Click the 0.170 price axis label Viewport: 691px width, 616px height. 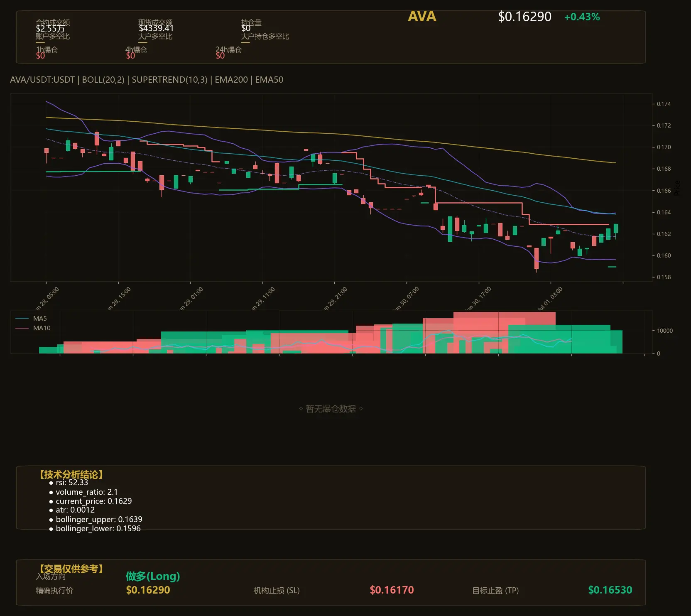(664, 147)
